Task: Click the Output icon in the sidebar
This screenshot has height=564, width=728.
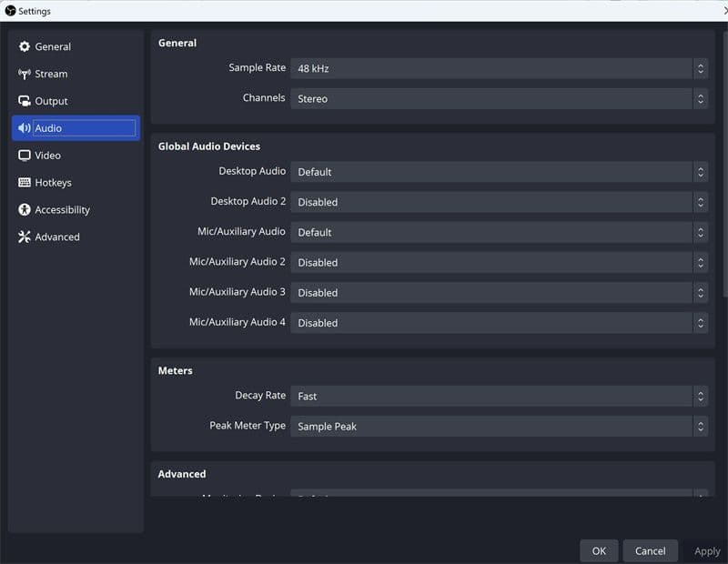Action: point(25,101)
